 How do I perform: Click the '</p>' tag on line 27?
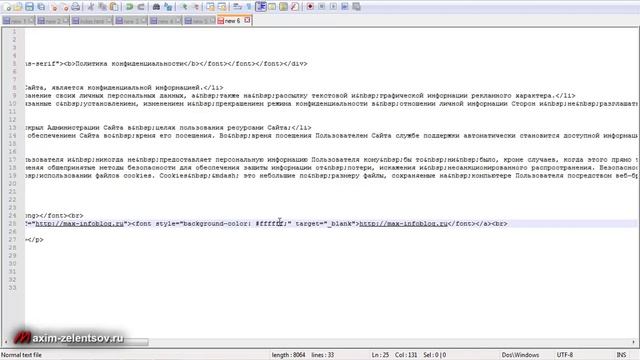point(35,240)
